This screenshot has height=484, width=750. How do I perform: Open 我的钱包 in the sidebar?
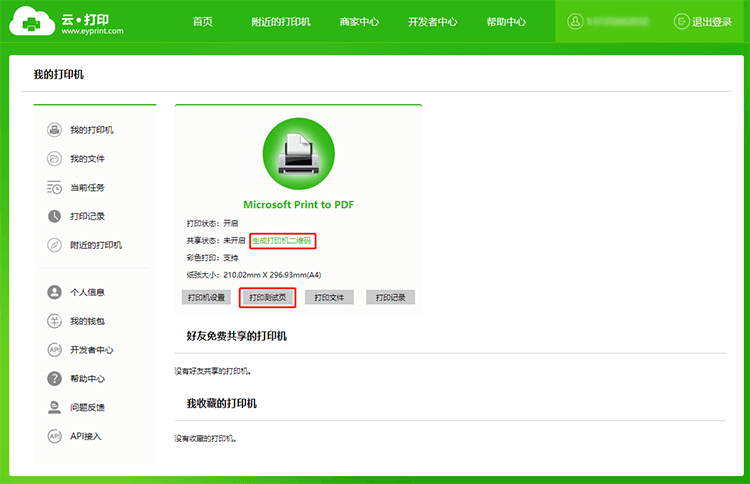(x=88, y=321)
